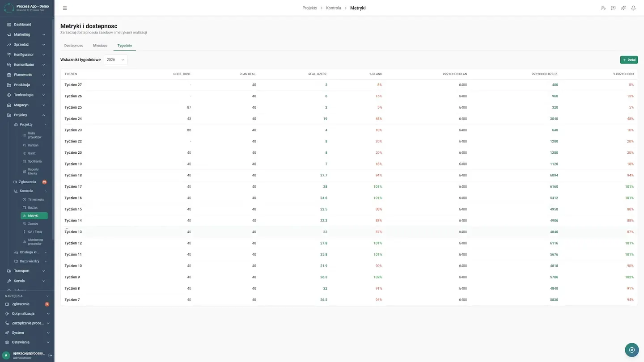Open the 2026 year dropdown
This screenshot has height=362, width=644.
116,59
